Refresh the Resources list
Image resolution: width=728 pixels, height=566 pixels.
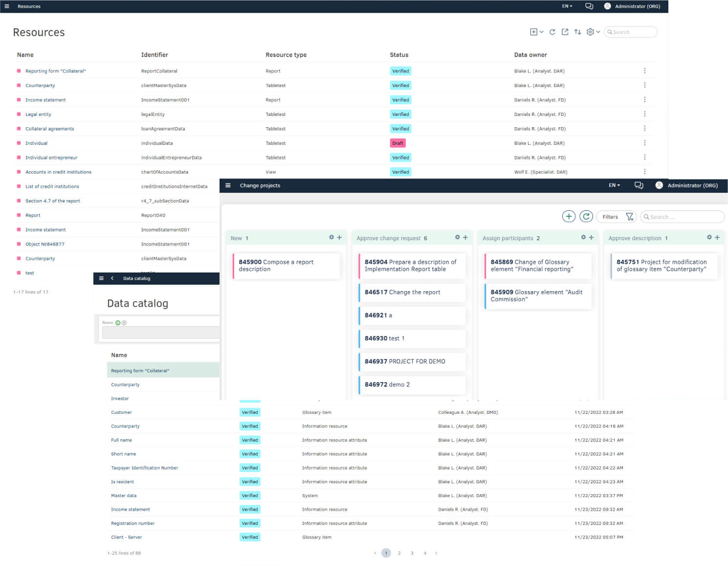point(552,32)
